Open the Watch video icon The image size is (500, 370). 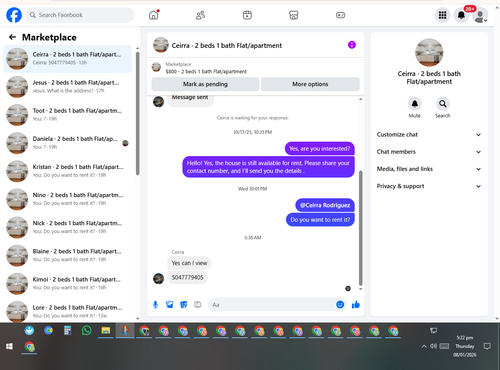click(x=247, y=15)
